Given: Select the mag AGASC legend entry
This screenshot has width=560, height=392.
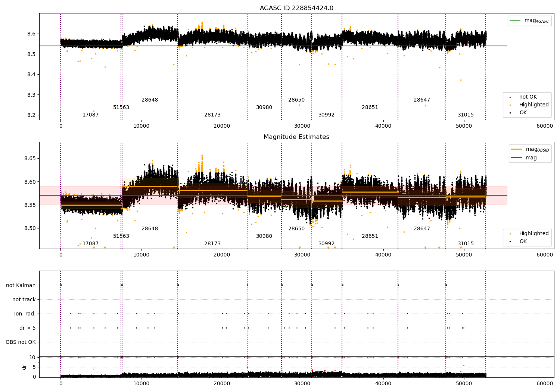Looking at the screenshot, I should [529, 21].
